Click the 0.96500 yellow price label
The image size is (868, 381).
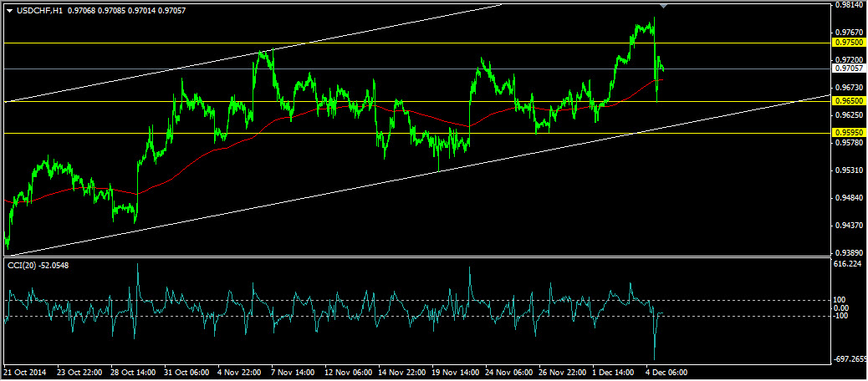(849, 101)
